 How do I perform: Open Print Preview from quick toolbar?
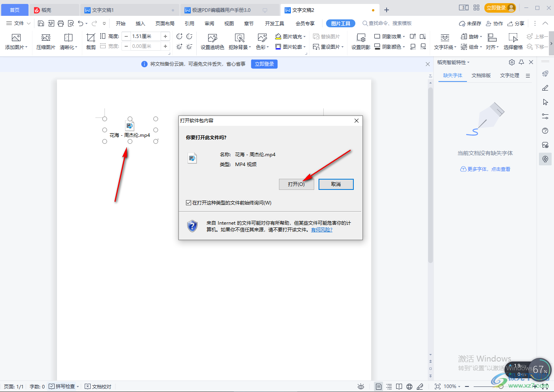tap(71, 23)
